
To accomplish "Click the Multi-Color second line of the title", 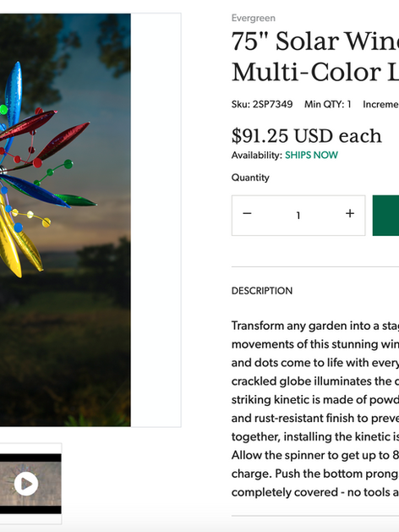I will tap(315, 72).
